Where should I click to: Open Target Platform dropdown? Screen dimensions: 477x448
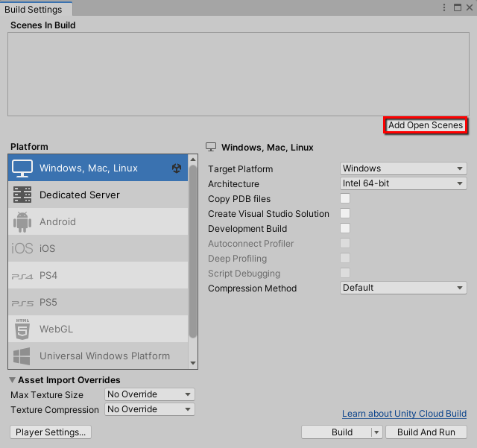coord(403,168)
